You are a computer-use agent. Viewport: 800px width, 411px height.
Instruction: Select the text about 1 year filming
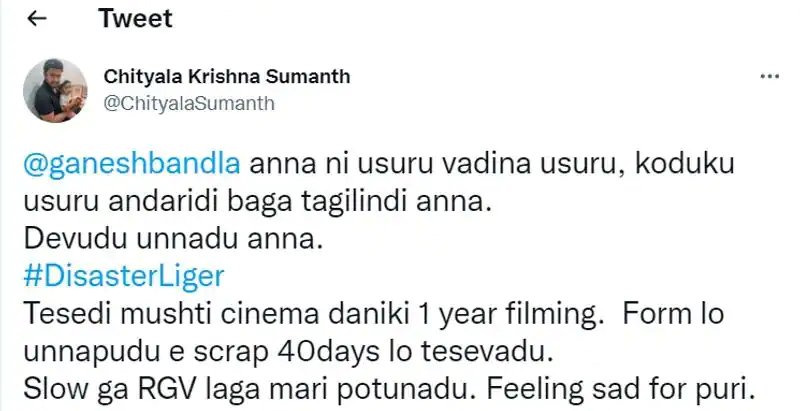coord(505,314)
